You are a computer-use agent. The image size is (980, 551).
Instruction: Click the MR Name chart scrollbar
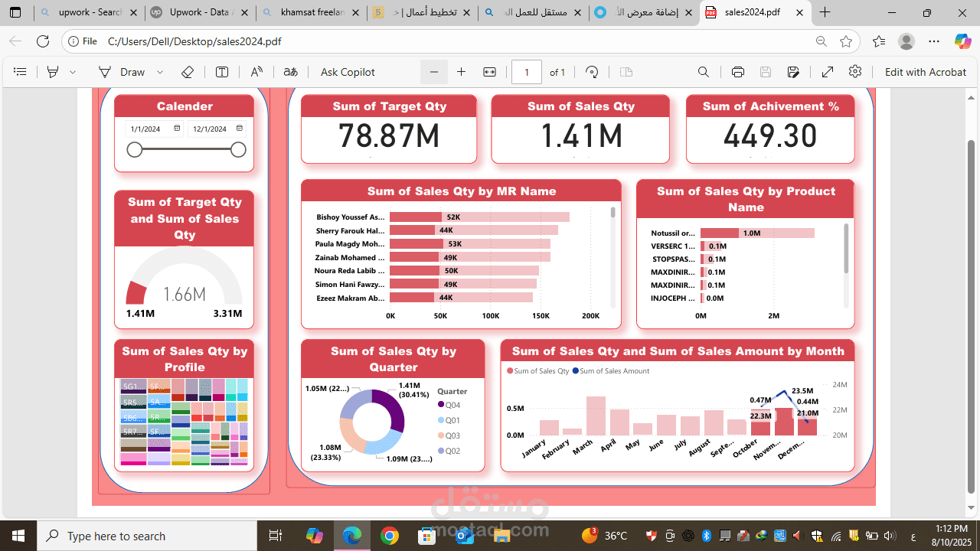[612, 213]
